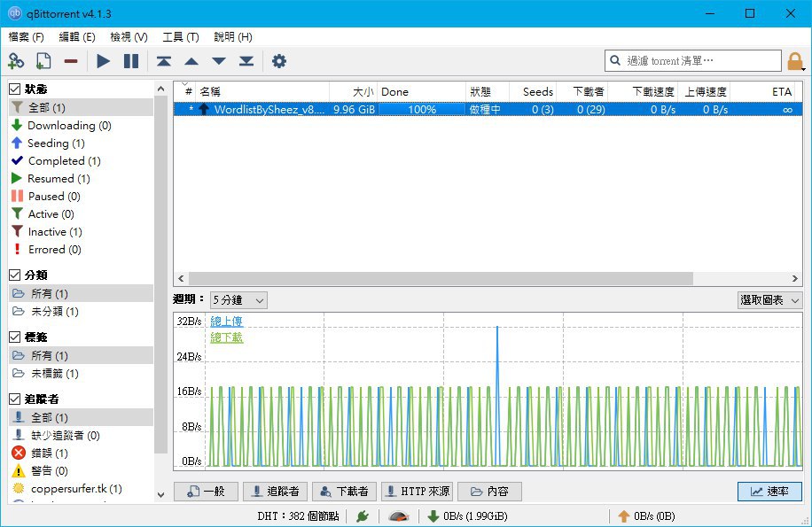Filter by Seeding (1) status
Screen dimensions: 812x527
pyautogui.click(x=56, y=143)
